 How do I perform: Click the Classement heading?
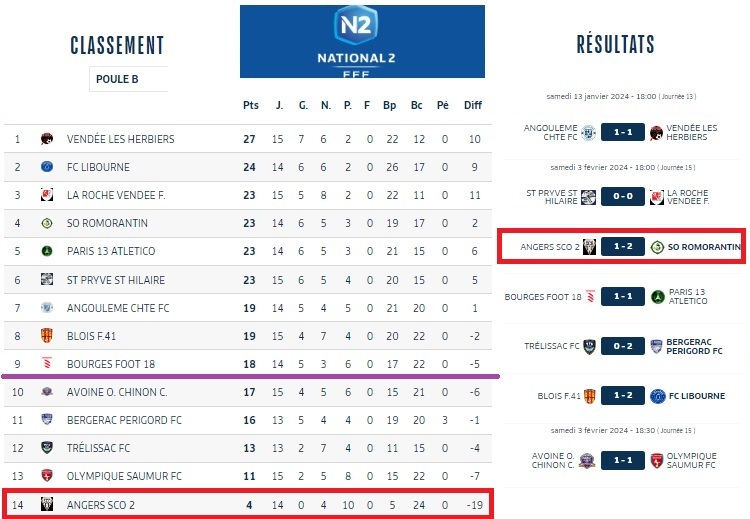117,45
